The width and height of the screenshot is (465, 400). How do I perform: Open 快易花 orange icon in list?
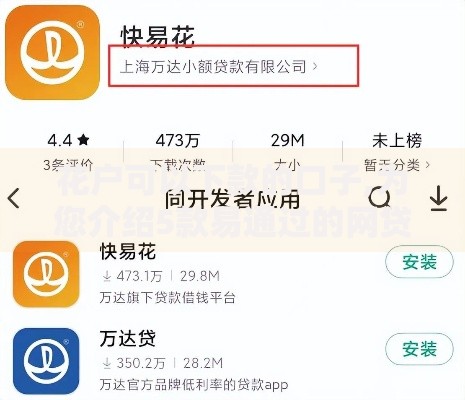tap(46, 274)
